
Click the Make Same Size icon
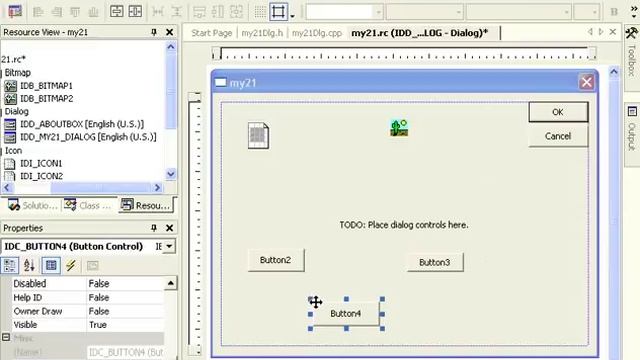click(x=236, y=11)
